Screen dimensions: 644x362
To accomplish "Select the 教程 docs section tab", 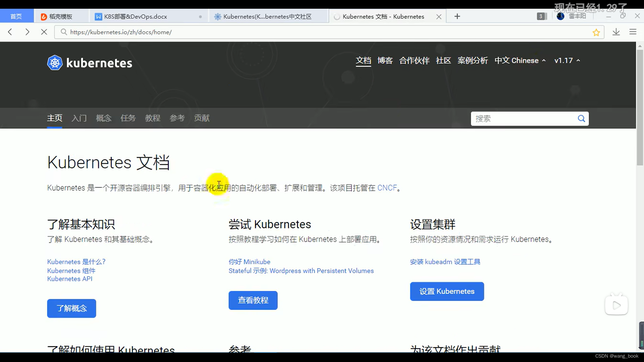I will [153, 118].
